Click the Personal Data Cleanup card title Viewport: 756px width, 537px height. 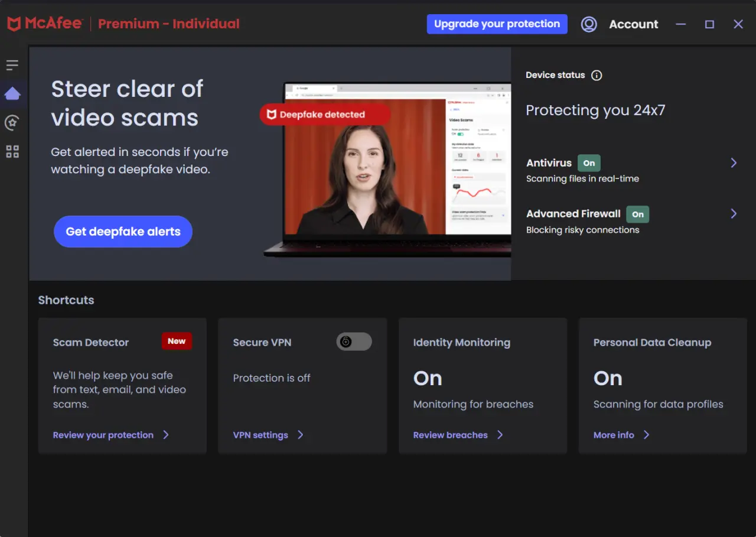tap(653, 342)
